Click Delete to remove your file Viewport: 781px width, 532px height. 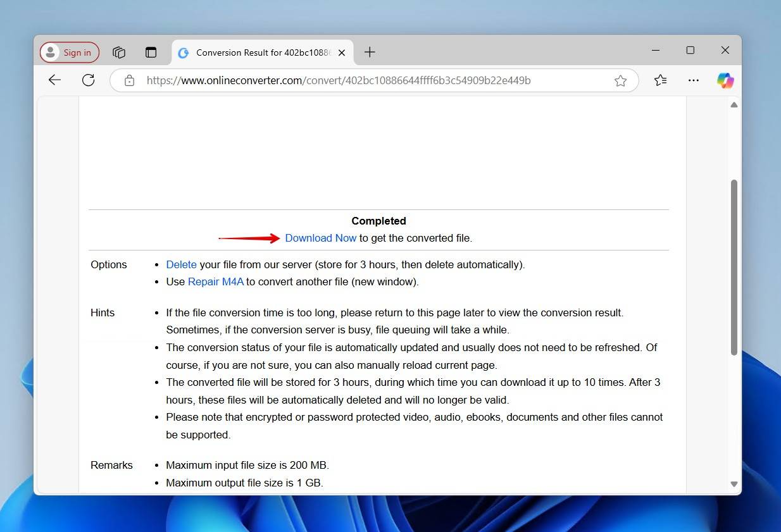click(x=181, y=264)
